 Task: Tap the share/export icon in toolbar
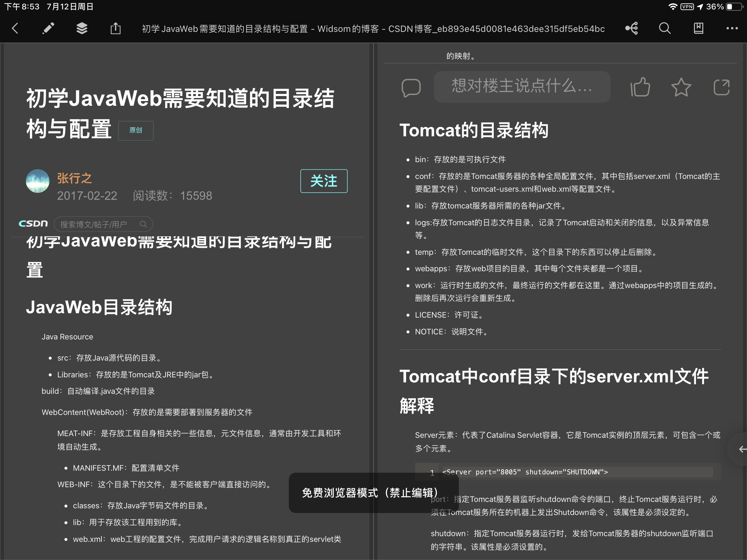[x=116, y=28]
